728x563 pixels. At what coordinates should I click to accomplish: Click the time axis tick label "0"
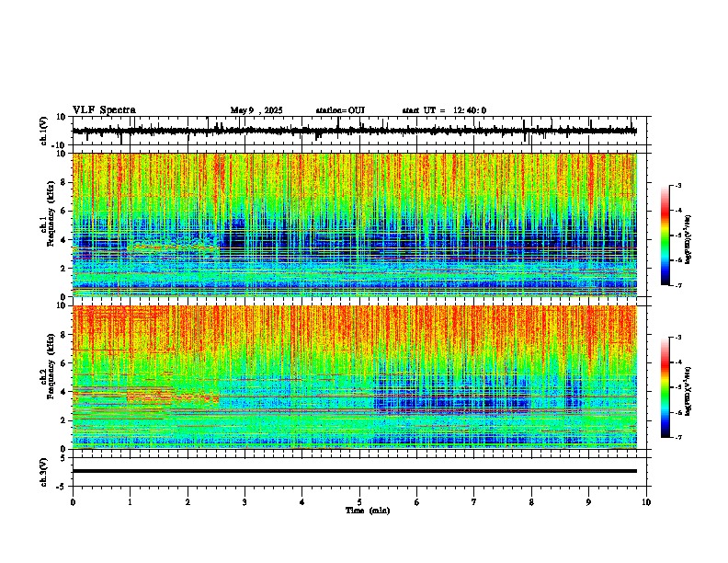coord(73,502)
